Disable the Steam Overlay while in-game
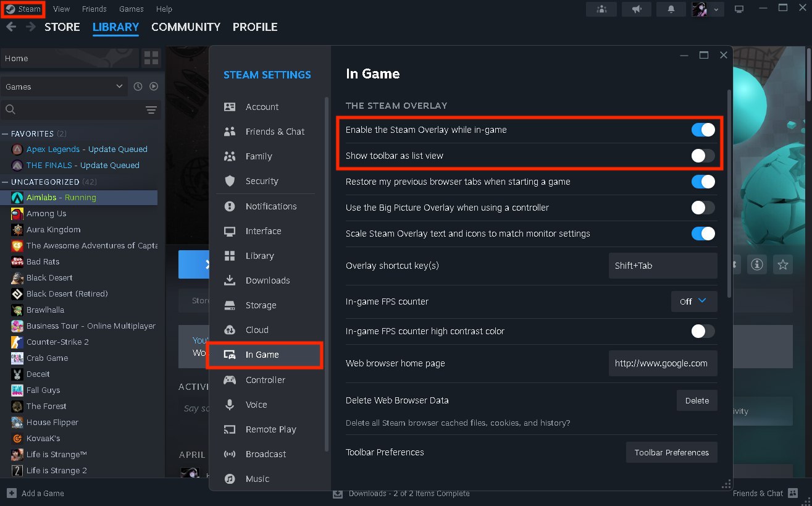 [x=702, y=130]
